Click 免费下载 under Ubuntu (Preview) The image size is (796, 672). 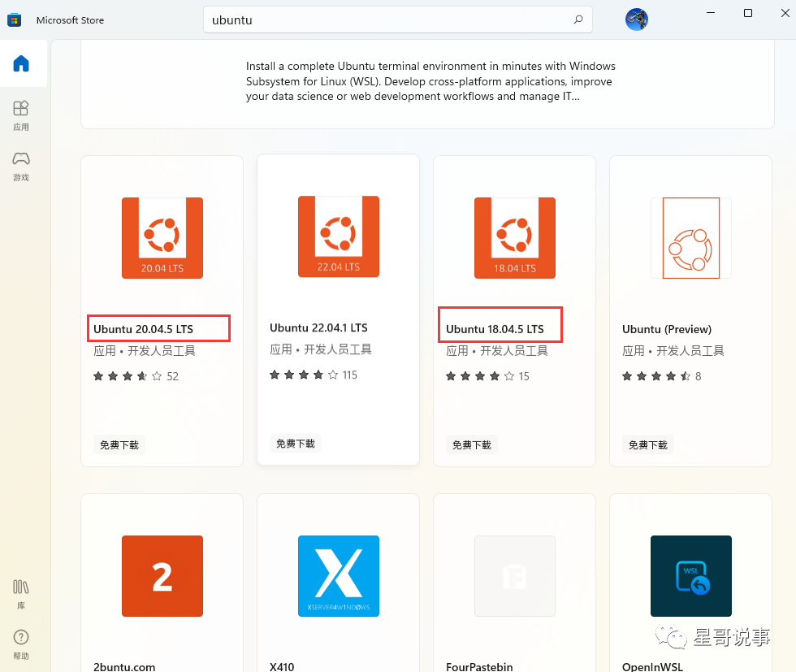click(647, 444)
